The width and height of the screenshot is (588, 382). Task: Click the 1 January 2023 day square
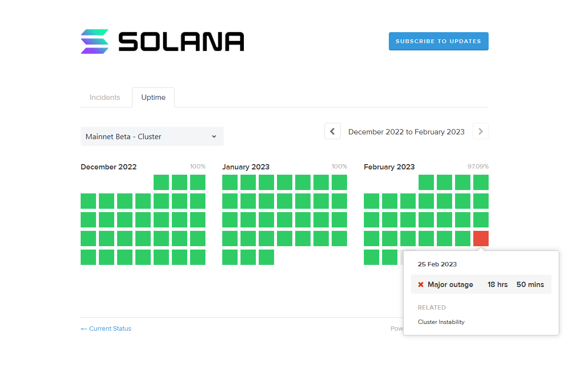point(230,182)
